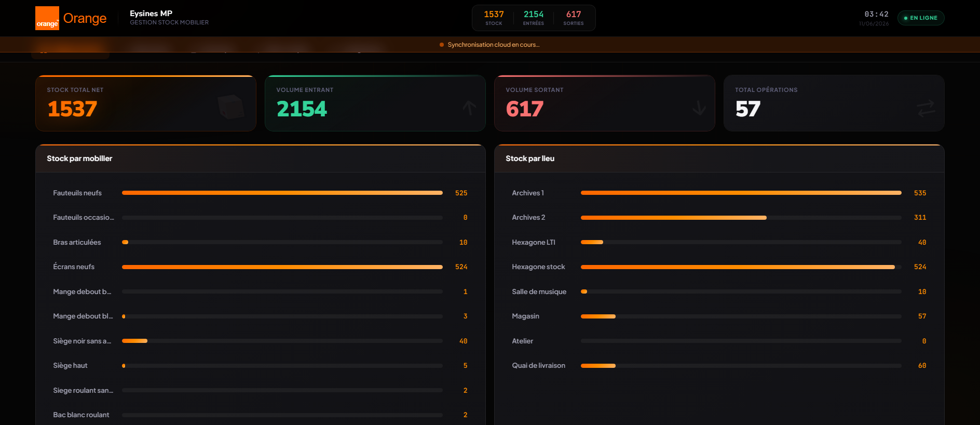Click the Archives 2 progress bar
This screenshot has height=425, width=980.
(741, 218)
